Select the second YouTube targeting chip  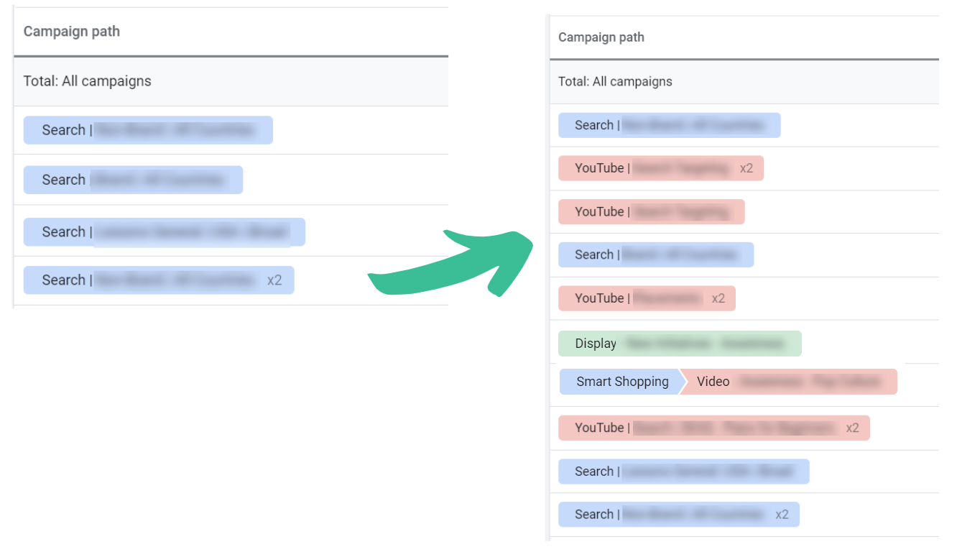(651, 211)
